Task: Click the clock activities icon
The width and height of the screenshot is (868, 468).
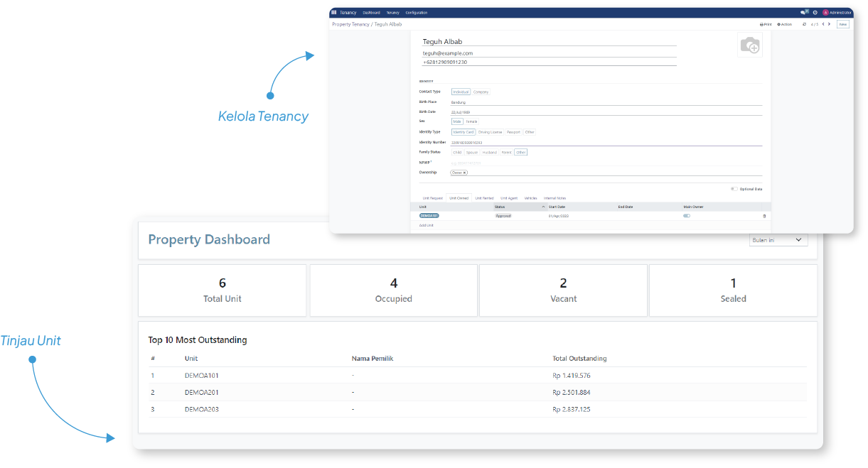Action: (x=815, y=12)
